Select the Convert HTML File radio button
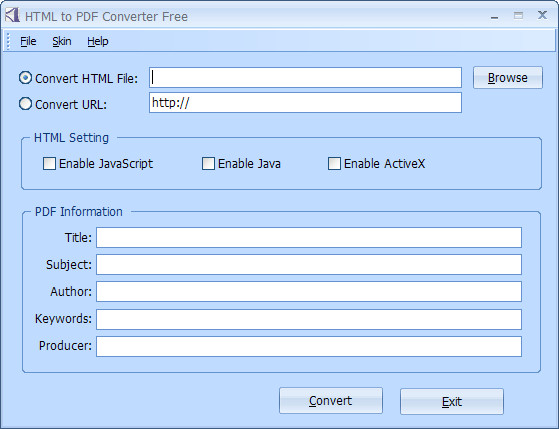The image size is (559, 429). click(x=25, y=78)
